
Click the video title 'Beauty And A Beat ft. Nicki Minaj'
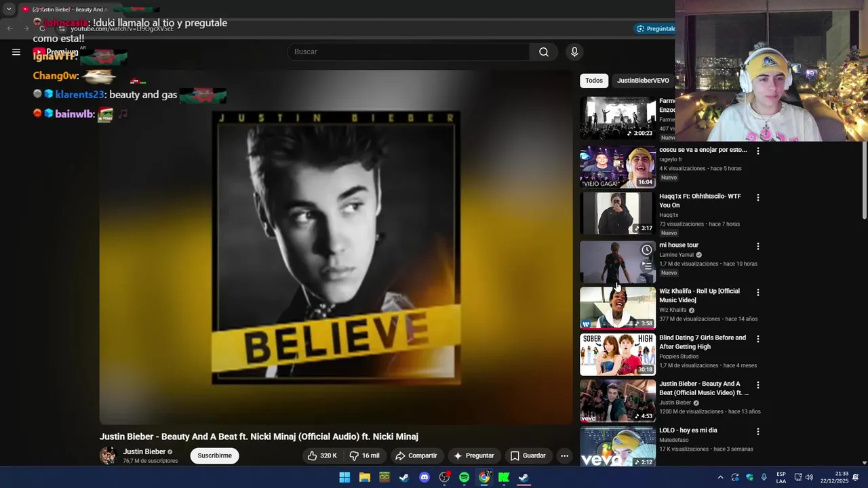click(258, 436)
